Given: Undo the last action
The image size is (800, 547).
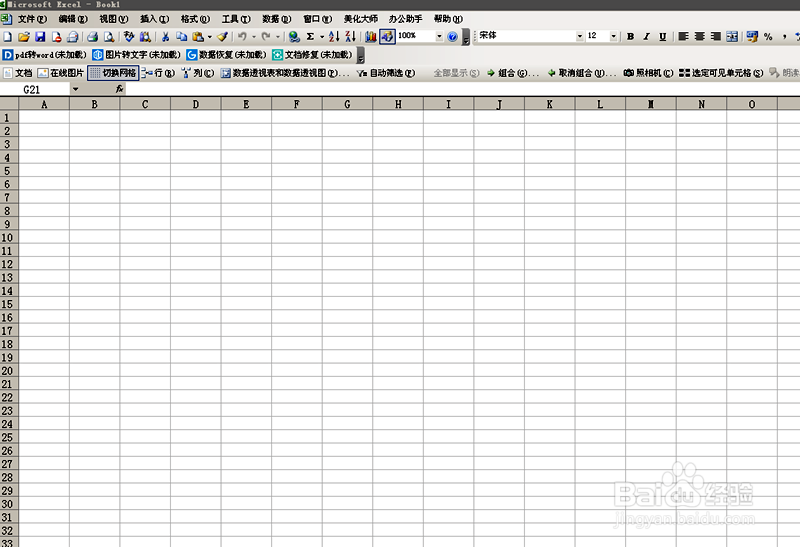Looking at the screenshot, I should pos(242,37).
